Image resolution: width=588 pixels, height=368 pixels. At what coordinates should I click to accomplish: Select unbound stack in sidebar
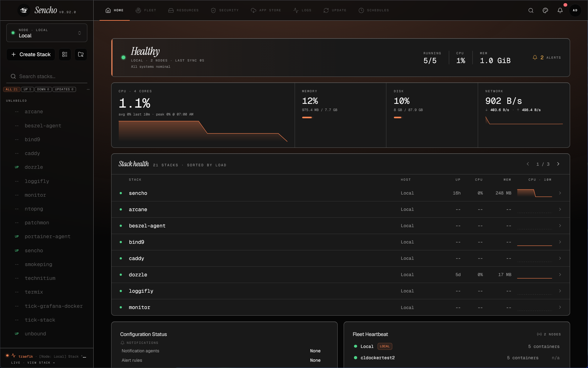point(47,334)
